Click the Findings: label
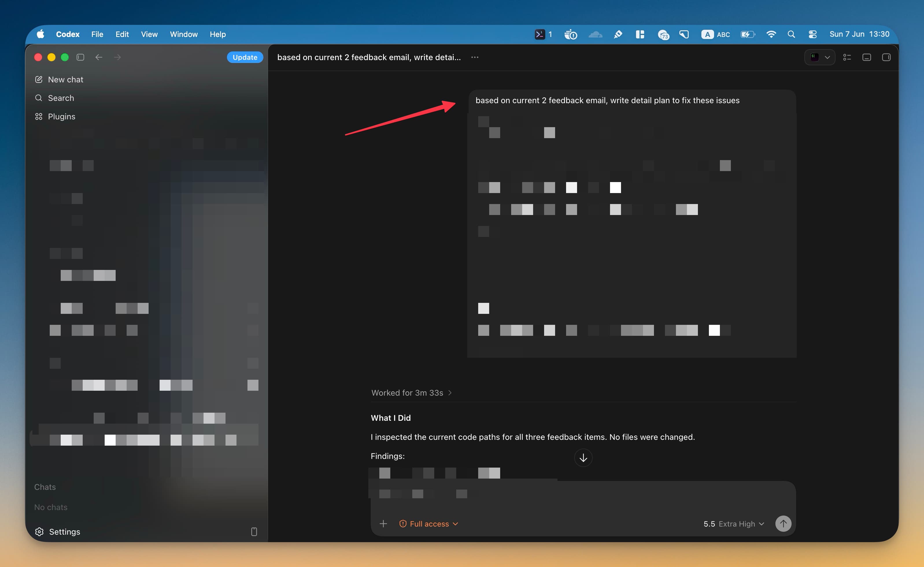 pyautogui.click(x=387, y=456)
